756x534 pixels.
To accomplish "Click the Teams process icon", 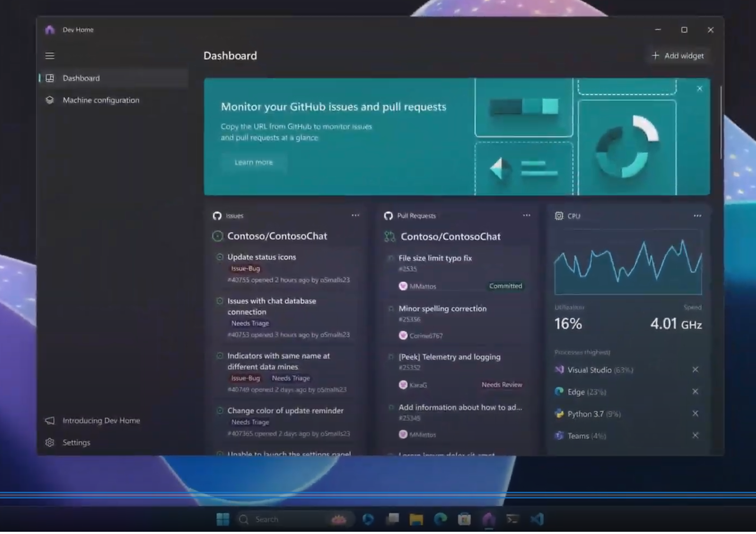I will coord(559,435).
